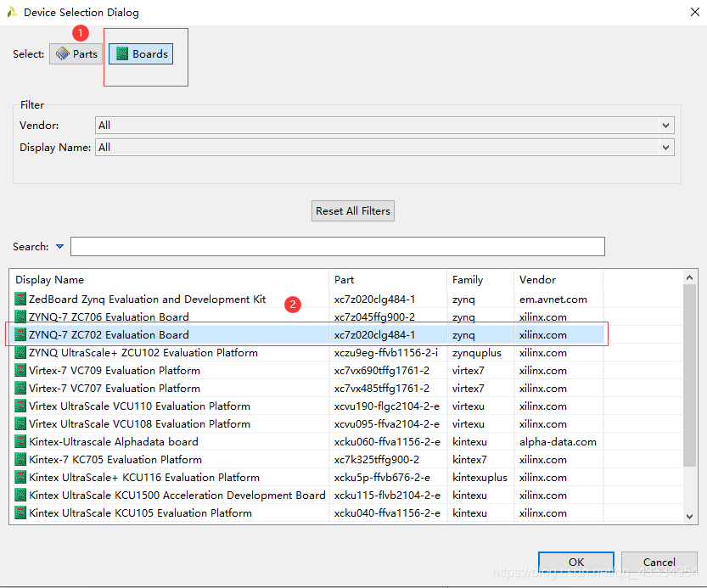Click scrollbar down arrow of board list

coord(689,517)
